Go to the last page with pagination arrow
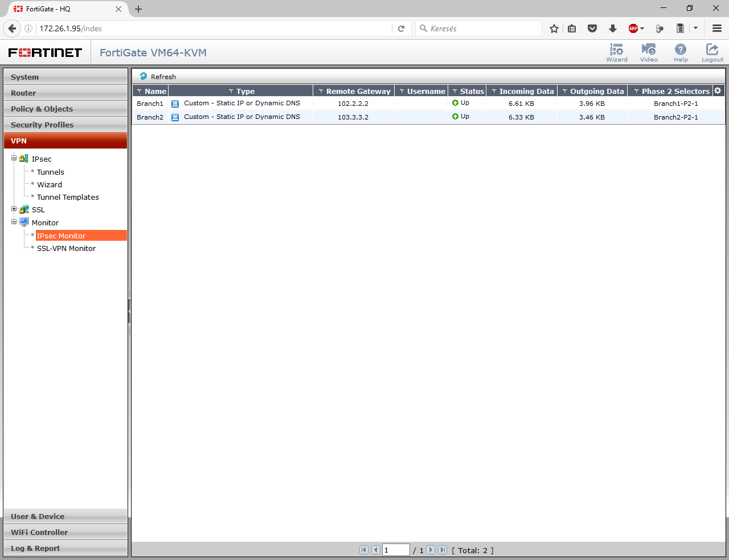The height and width of the screenshot is (560, 729). (443, 550)
